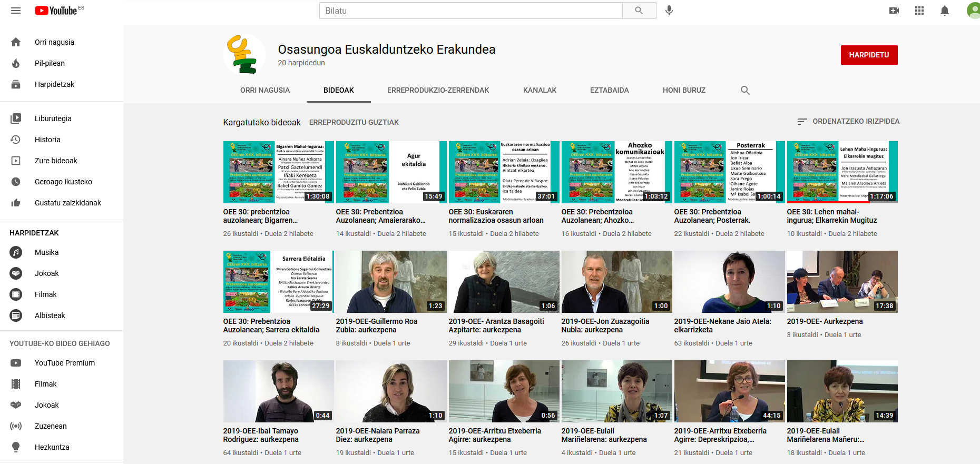Open the notifications bell
The image size is (980, 464).
(x=945, y=11)
